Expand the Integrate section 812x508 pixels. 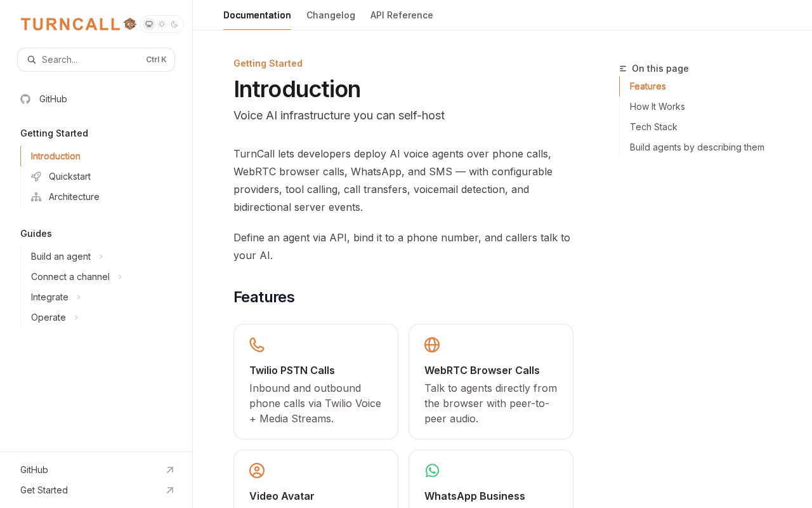(56, 297)
